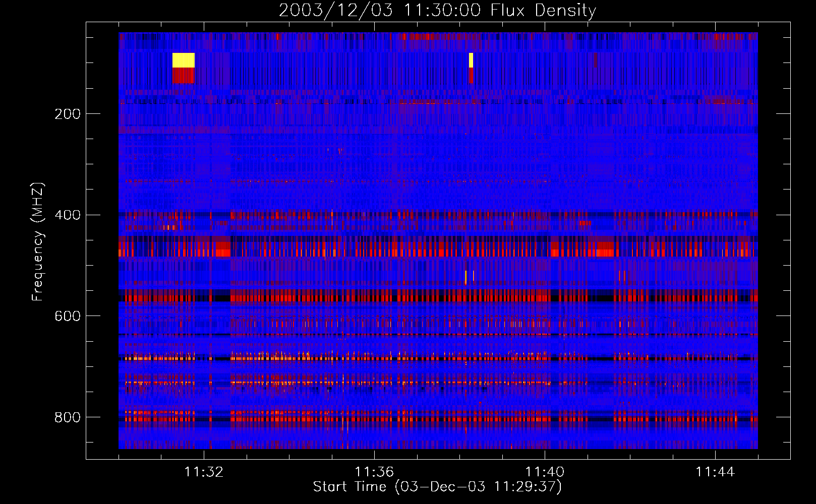Click the 400 frequency tick label
The image size is (816, 504).
point(68,215)
